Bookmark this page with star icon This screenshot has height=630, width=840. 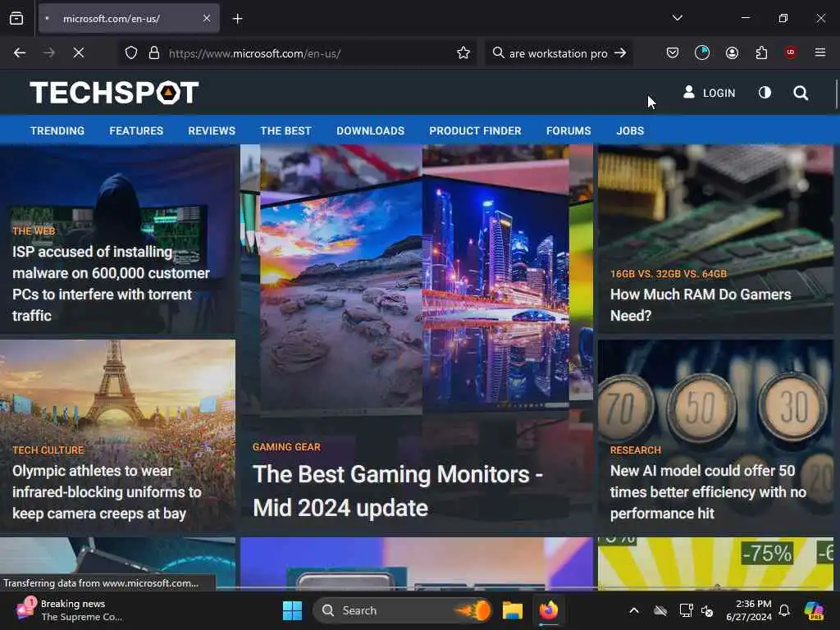(463, 53)
